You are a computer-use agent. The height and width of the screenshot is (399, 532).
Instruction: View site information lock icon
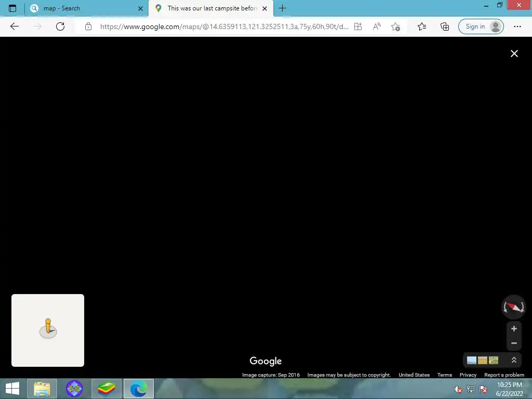click(88, 26)
